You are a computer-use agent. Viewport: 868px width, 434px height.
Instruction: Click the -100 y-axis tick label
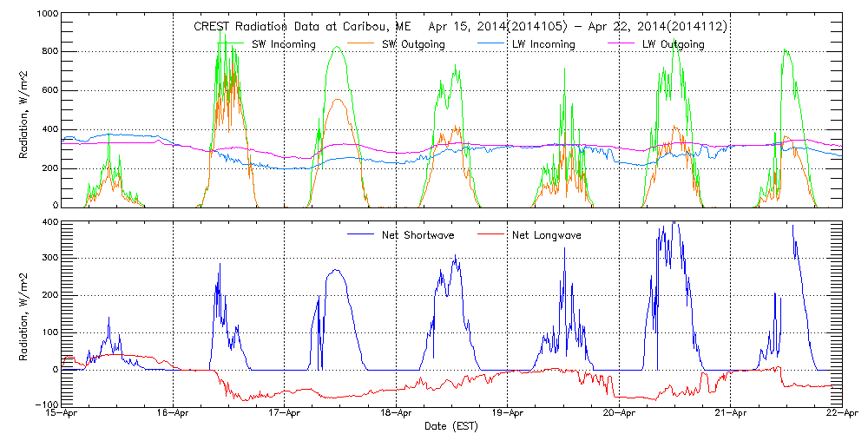(x=43, y=404)
